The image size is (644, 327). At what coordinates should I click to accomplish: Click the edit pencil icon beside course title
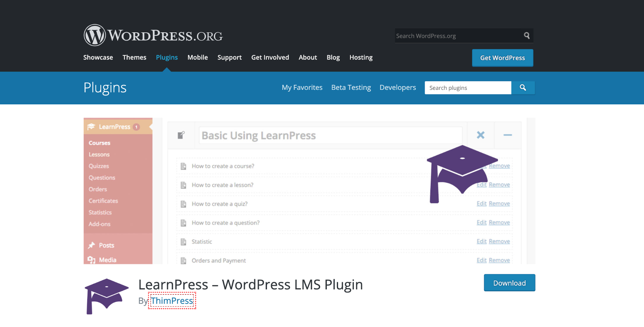coord(181,135)
